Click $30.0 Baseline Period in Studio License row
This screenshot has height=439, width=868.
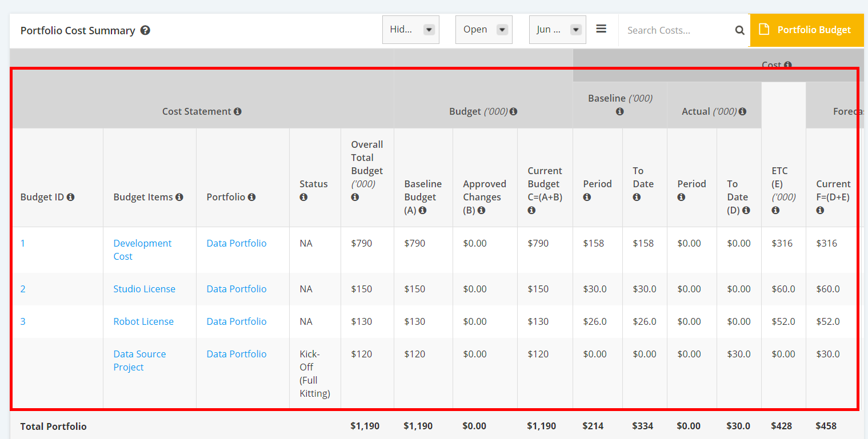point(595,289)
